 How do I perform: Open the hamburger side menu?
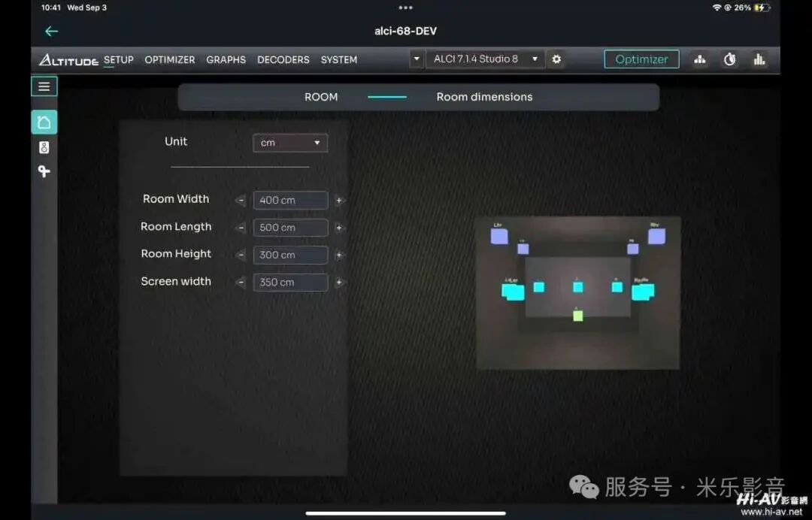point(44,86)
